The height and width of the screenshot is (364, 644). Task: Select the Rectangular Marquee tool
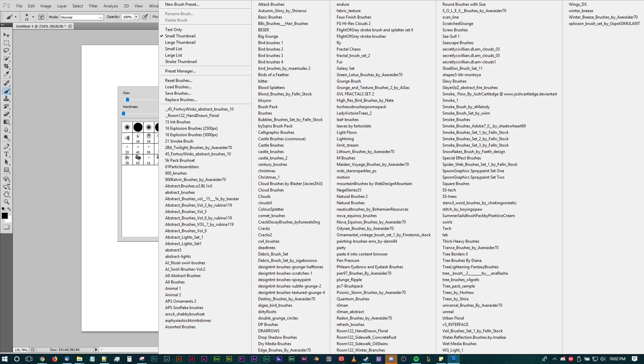click(x=6, y=43)
